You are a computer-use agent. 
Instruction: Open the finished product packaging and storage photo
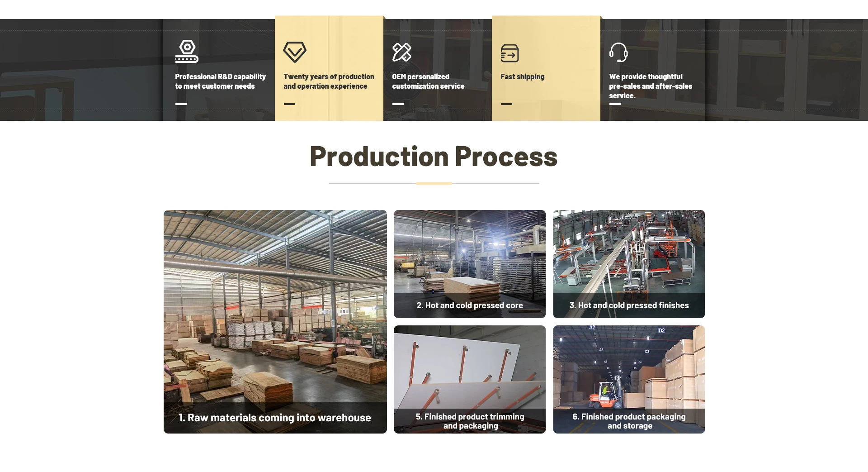point(629,379)
